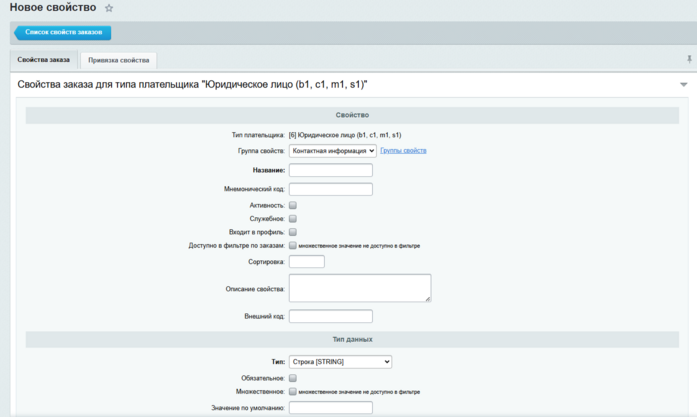Add page to favorites with star icon

coord(109,8)
